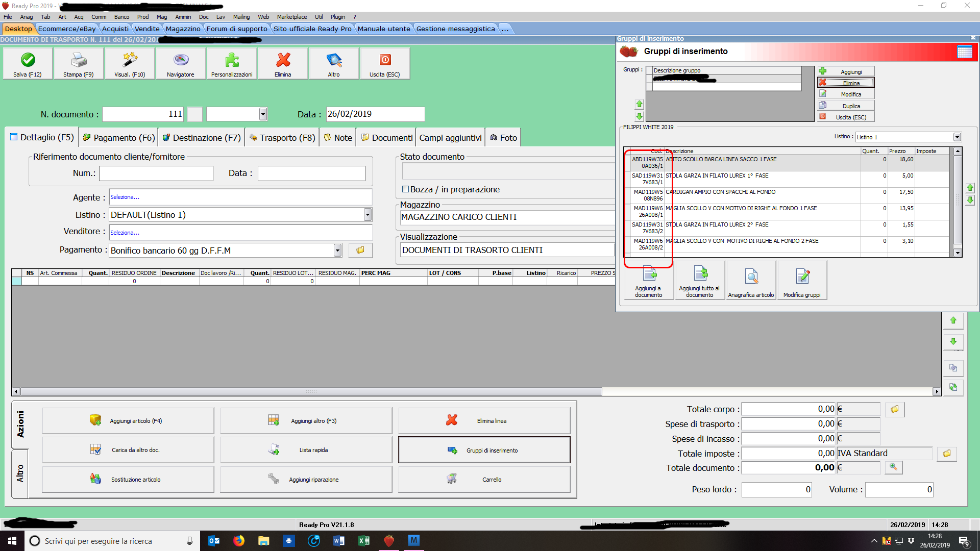Open Modifica gruppi
Screen dimensions: 980x551
[x=802, y=280]
